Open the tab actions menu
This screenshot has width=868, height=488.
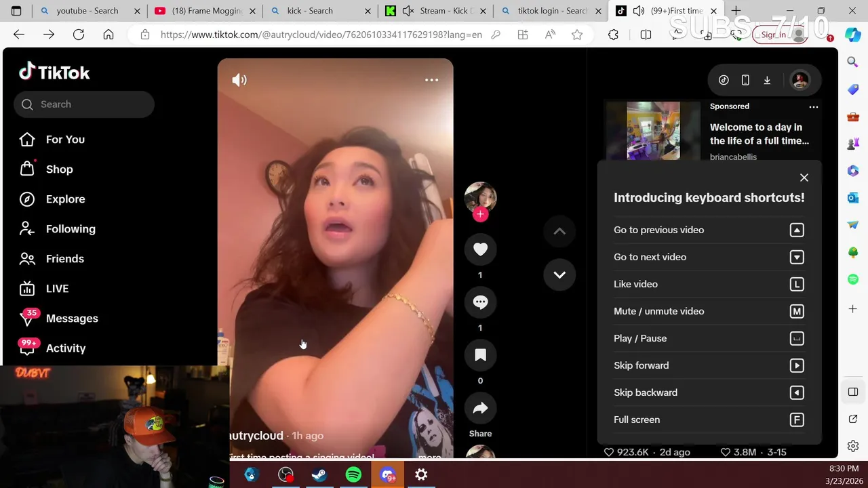16,11
